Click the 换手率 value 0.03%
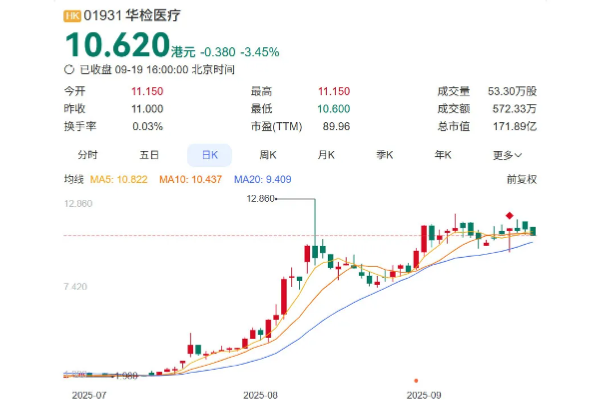This screenshot has height=400, width=600. pos(148,126)
